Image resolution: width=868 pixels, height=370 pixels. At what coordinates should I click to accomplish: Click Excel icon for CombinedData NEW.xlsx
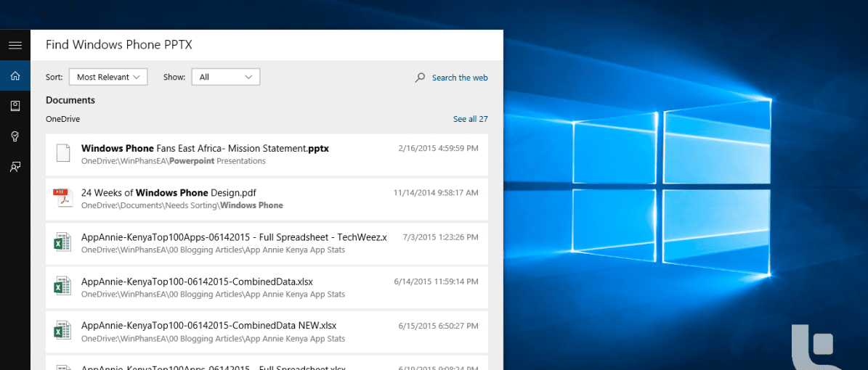(62, 332)
